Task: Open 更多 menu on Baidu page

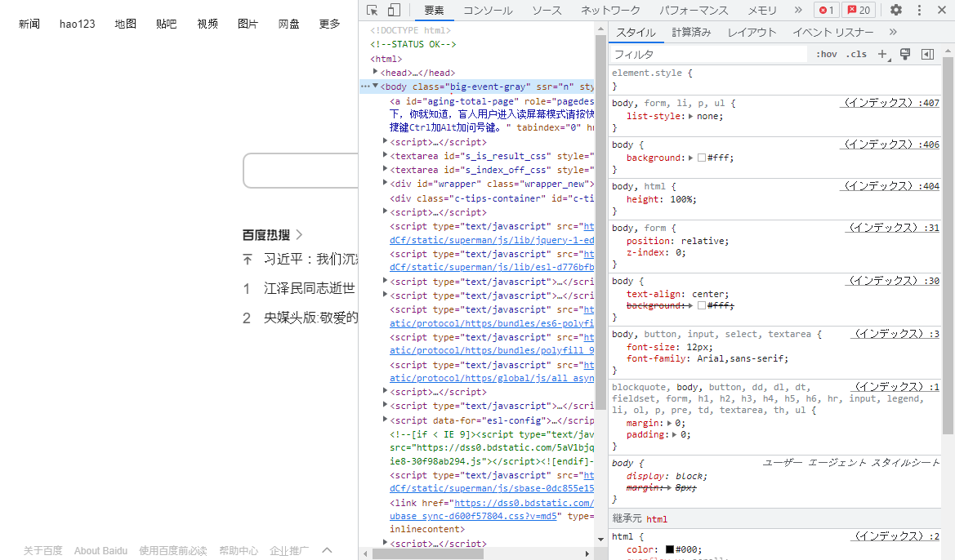Action: pyautogui.click(x=329, y=24)
